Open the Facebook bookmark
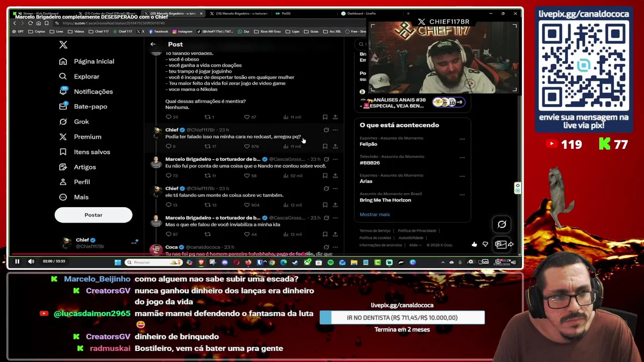The width and height of the screenshot is (644, 362). tap(158, 32)
